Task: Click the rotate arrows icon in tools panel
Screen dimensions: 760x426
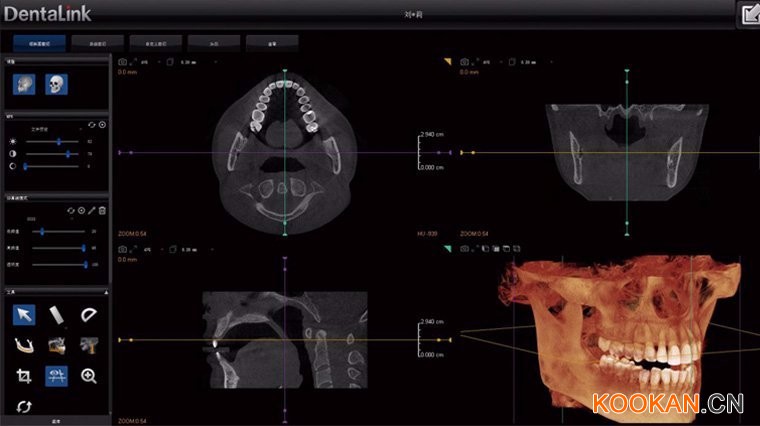Action: [24, 406]
